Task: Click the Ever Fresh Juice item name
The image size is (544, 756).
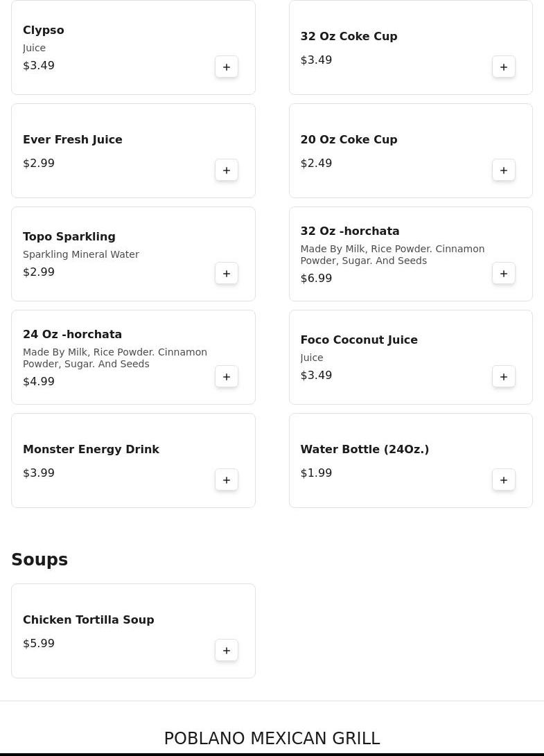Action: coord(72,139)
